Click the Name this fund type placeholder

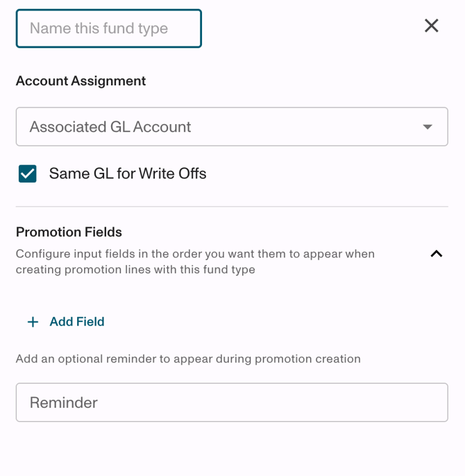click(x=99, y=28)
